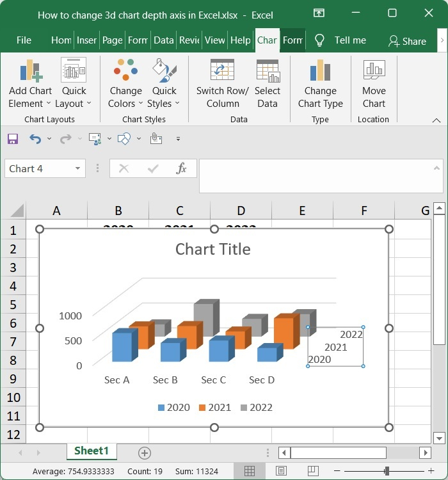Switch to the Insert tab
This screenshot has width=448, height=480.
pos(86,40)
